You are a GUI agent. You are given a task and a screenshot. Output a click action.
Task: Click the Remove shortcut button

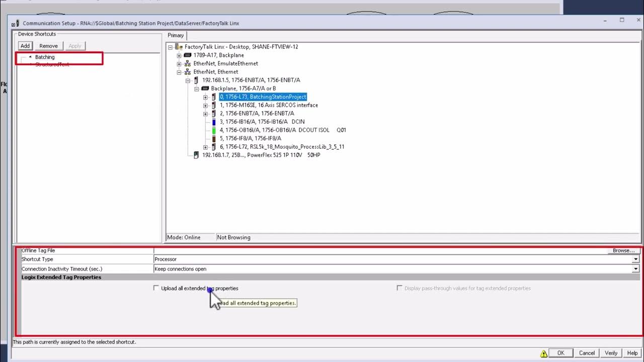pos(49,46)
